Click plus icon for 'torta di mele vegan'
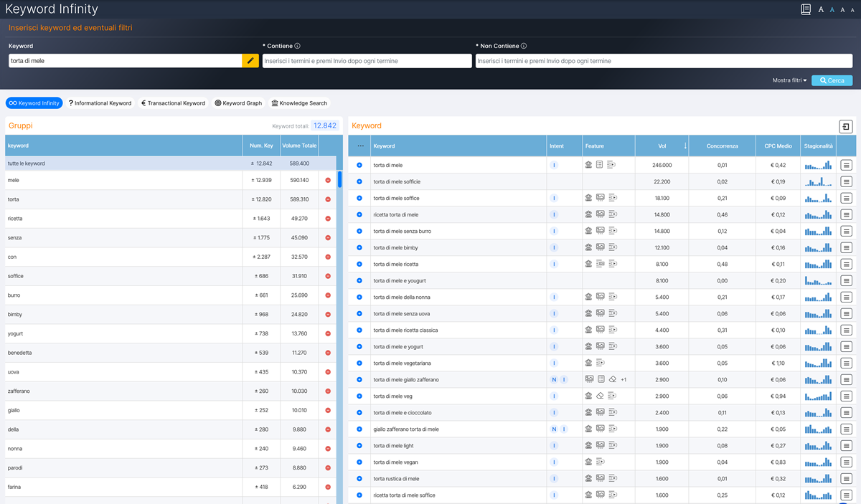 [x=359, y=462]
